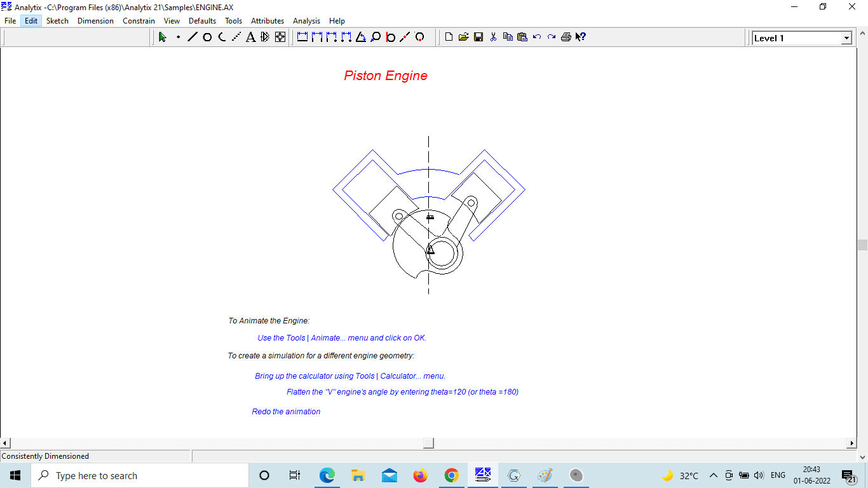Open the Level 1 dropdown
This screenshot has width=868, height=488.
pos(846,38)
